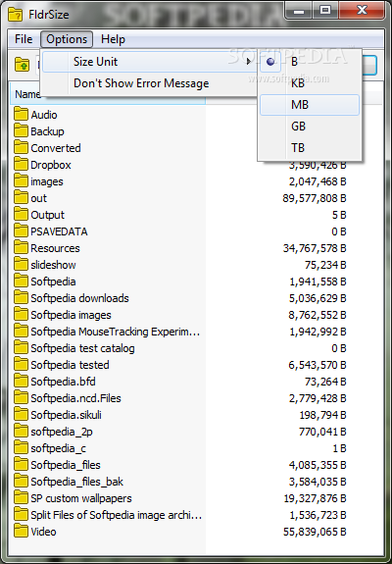Click the size value 73,264 B
Viewport: 392px width, 564px height.
[x=325, y=382]
